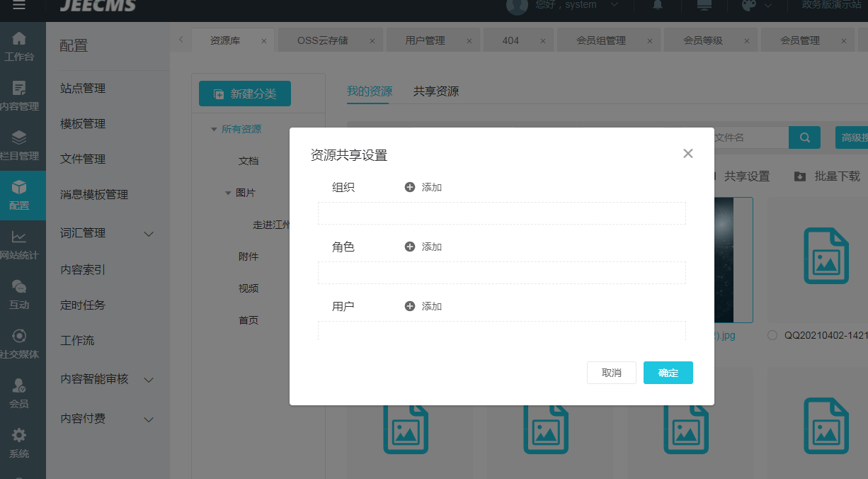
Task: Click the notification bell icon
Action: (658, 6)
